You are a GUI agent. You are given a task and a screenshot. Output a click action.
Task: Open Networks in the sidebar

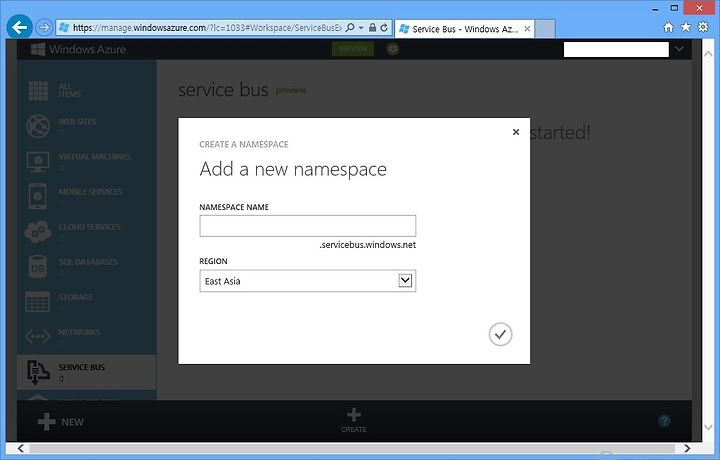[86, 336]
